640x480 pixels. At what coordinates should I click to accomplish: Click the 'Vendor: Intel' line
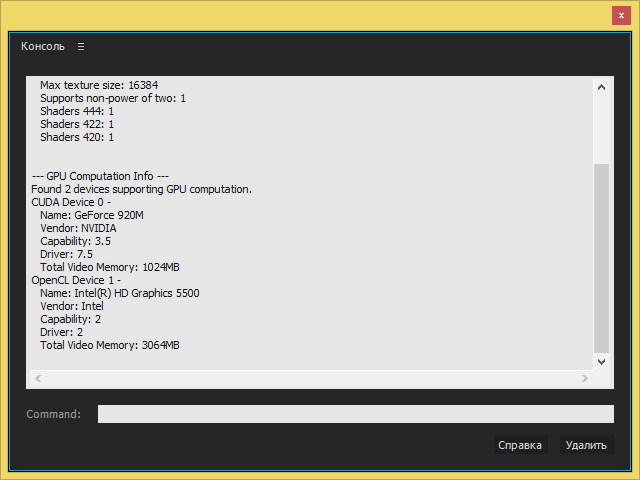pos(71,307)
